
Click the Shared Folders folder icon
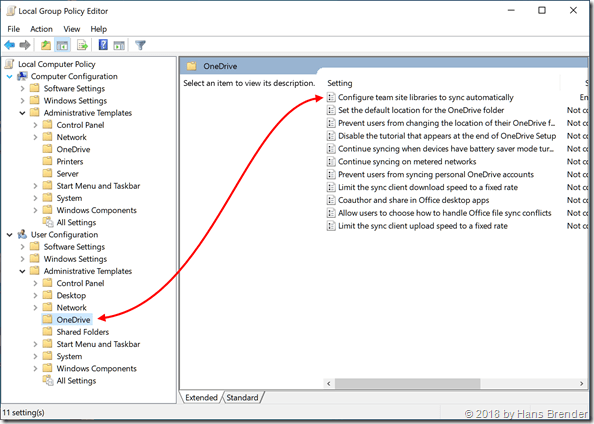(x=47, y=332)
